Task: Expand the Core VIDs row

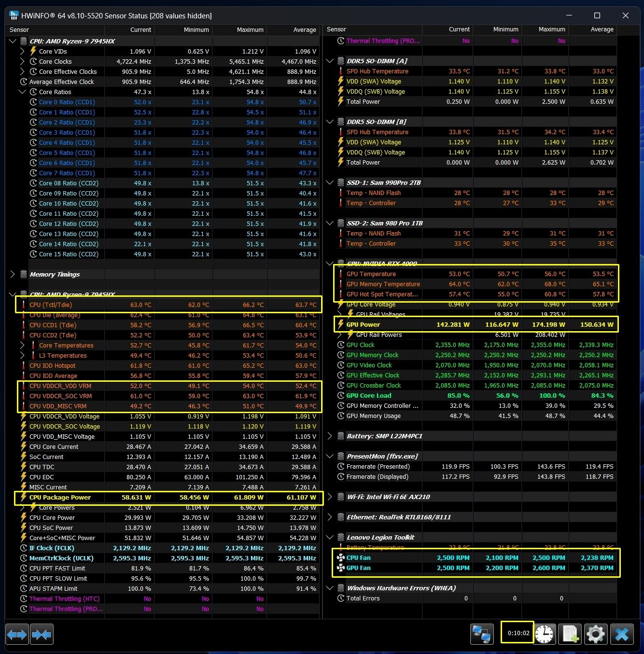Action: click(x=22, y=51)
